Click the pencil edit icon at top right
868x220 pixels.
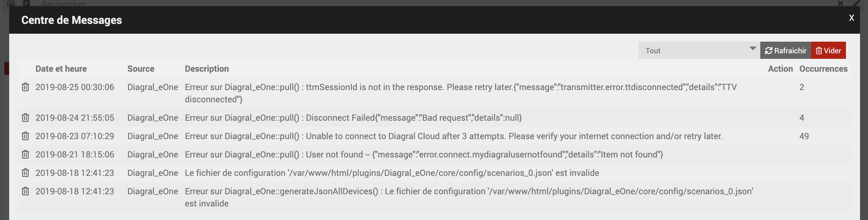pyautogui.click(x=856, y=3)
